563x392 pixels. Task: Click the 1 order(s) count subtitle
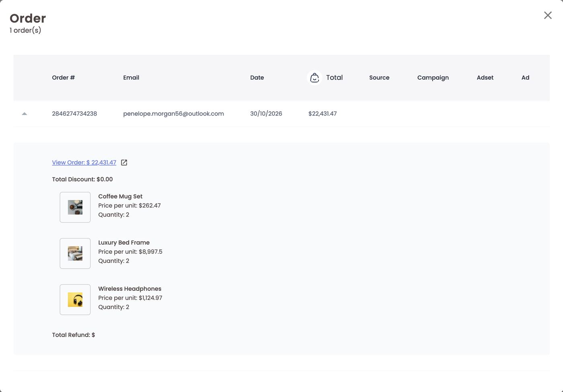(x=25, y=31)
